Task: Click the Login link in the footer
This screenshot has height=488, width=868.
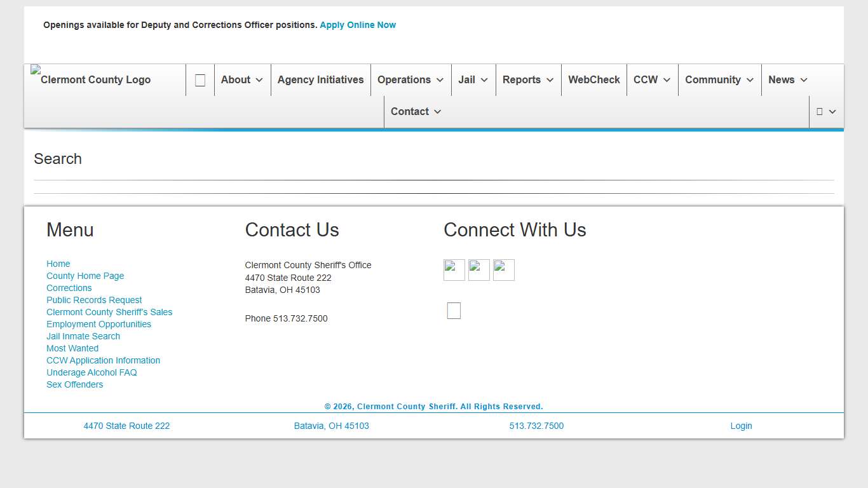Action: point(741,426)
